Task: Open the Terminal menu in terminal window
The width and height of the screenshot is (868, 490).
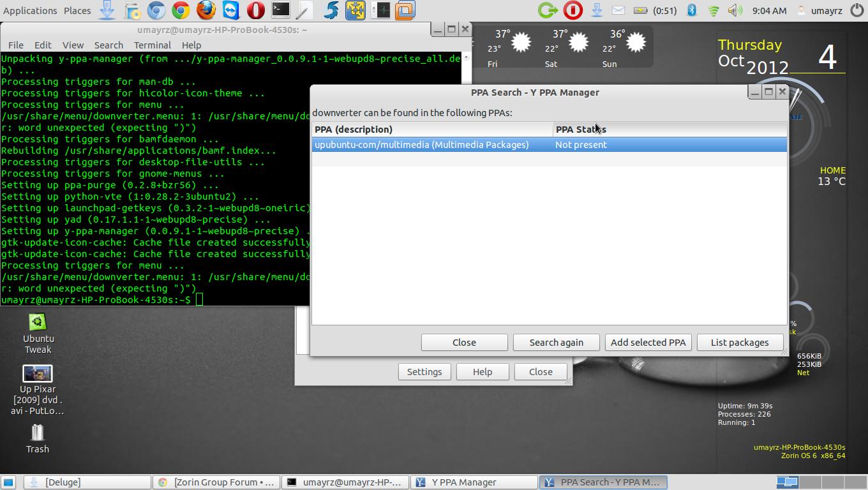Action: point(152,45)
